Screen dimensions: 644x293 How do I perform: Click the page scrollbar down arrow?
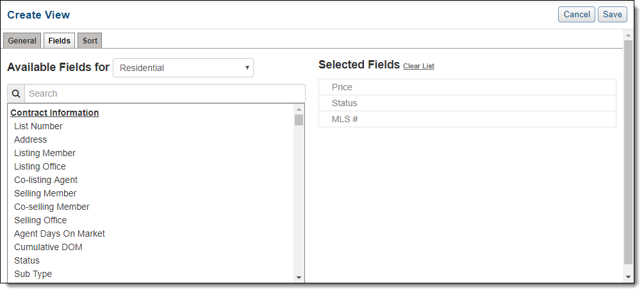(628, 277)
